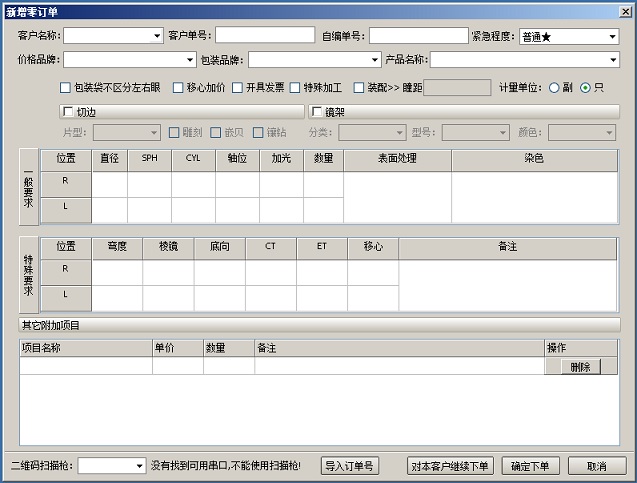Click the 特殊要求 备注 cell
This screenshot has width=637, height=483.
[507, 285]
